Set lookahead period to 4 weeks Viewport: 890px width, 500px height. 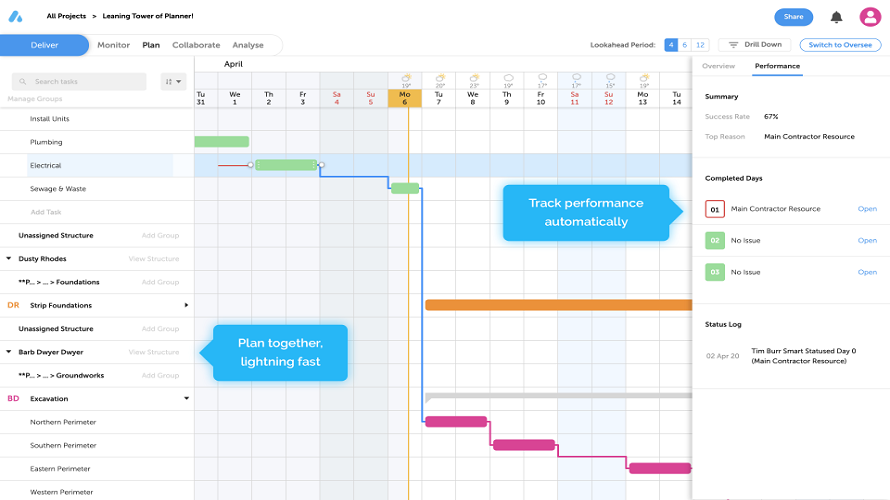[x=671, y=45]
